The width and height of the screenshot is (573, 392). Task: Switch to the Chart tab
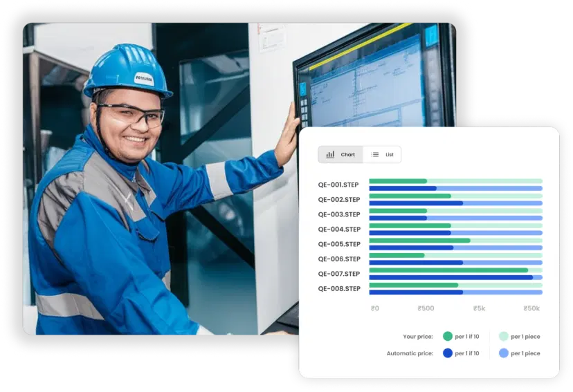pyautogui.click(x=340, y=155)
